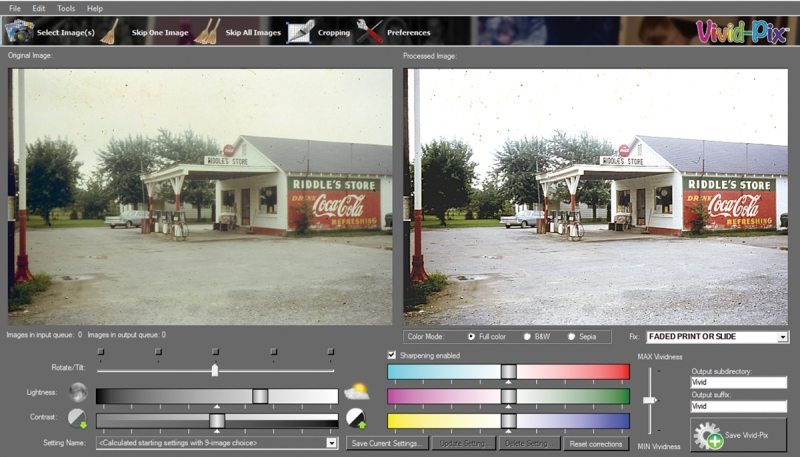Click the Save Vivid-Pix button label
This screenshot has height=457, width=800.
[746, 435]
